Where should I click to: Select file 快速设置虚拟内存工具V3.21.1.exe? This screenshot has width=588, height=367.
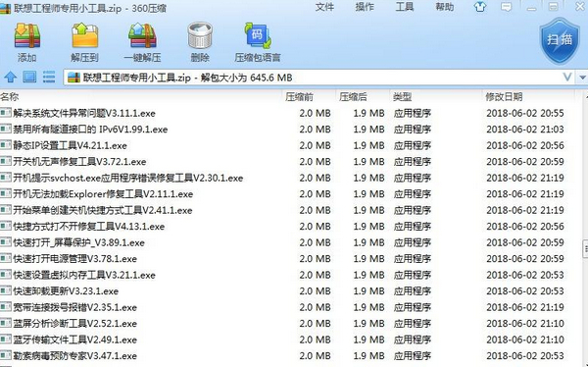click(x=84, y=275)
